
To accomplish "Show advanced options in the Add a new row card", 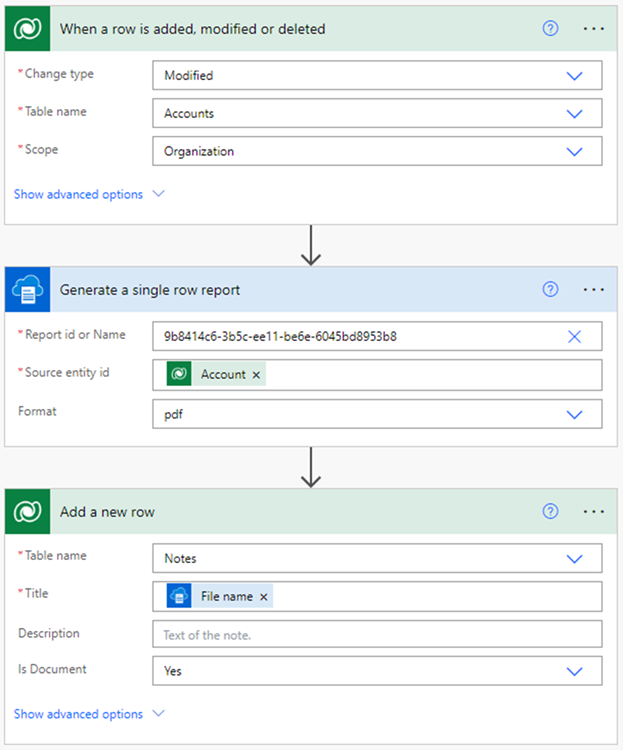I will [x=78, y=714].
